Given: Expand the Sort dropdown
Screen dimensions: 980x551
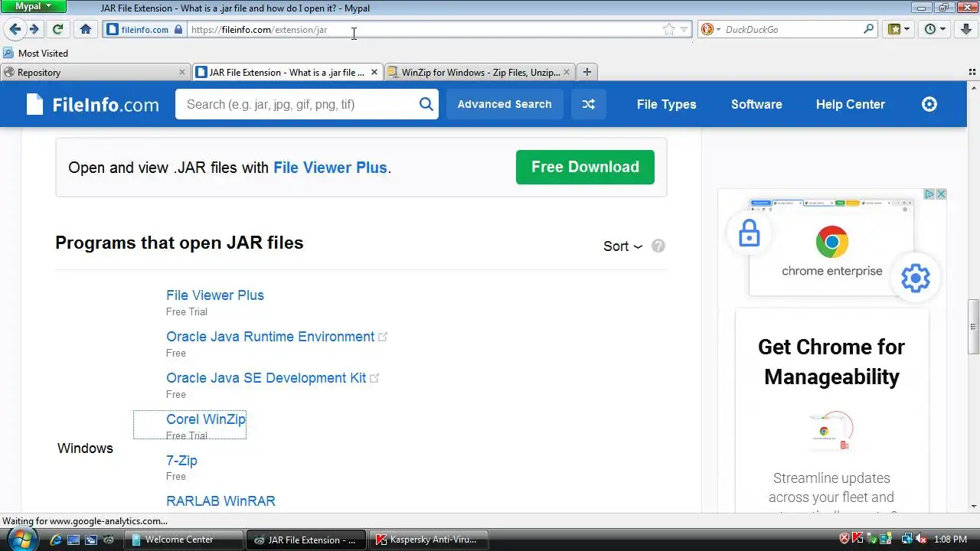Looking at the screenshot, I should pyautogui.click(x=622, y=246).
